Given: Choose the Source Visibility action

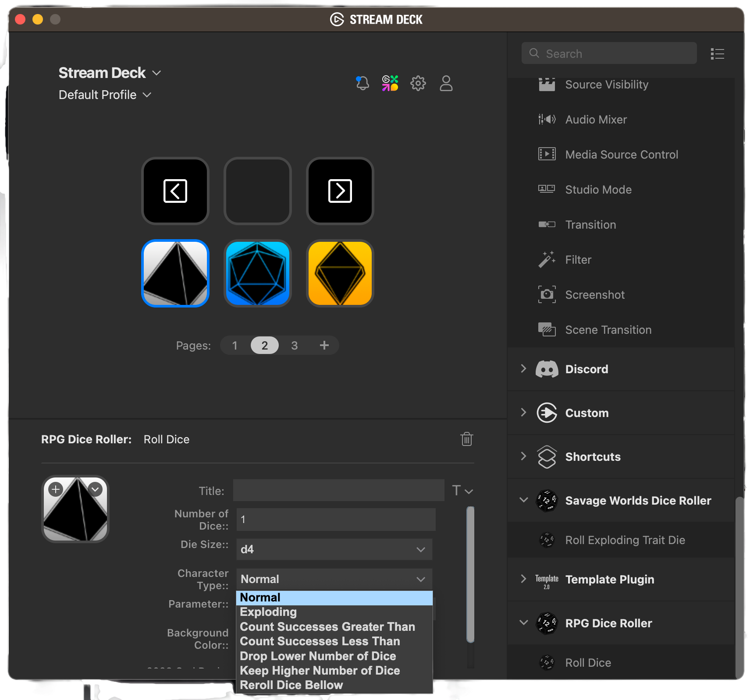Looking at the screenshot, I should click(x=621, y=85).
